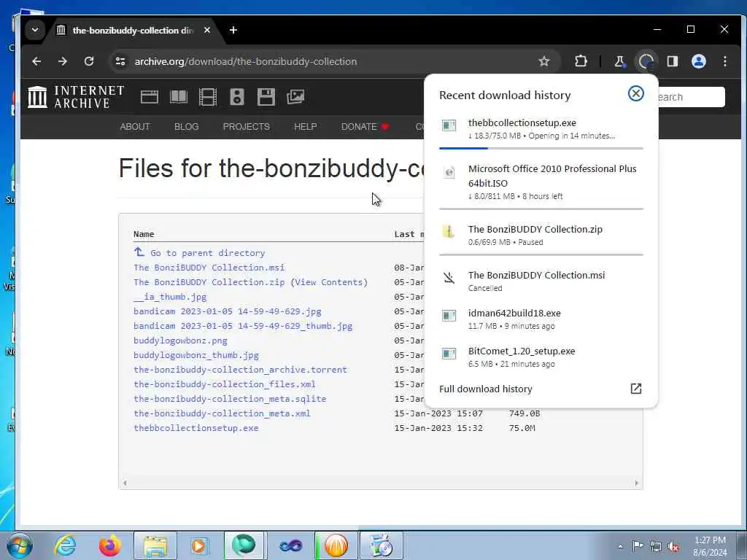Open the PROJECTS menu item

247,127
